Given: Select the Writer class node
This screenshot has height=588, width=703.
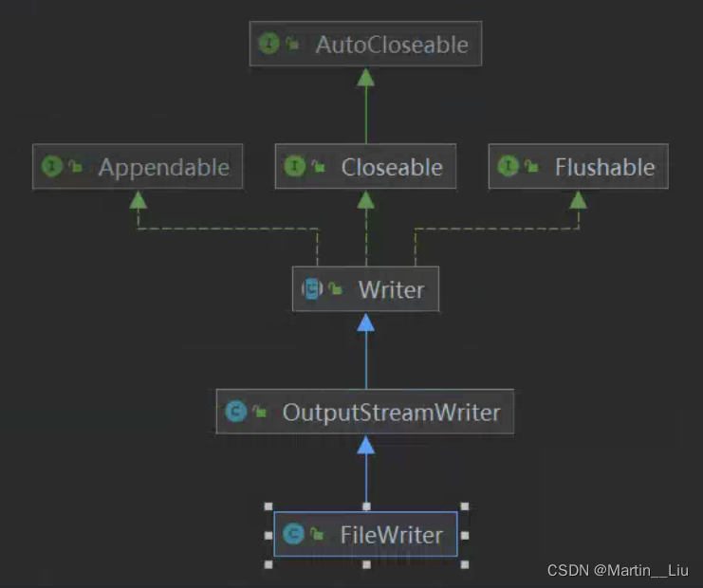Looking at the screenshot, I should coord(391,289).
